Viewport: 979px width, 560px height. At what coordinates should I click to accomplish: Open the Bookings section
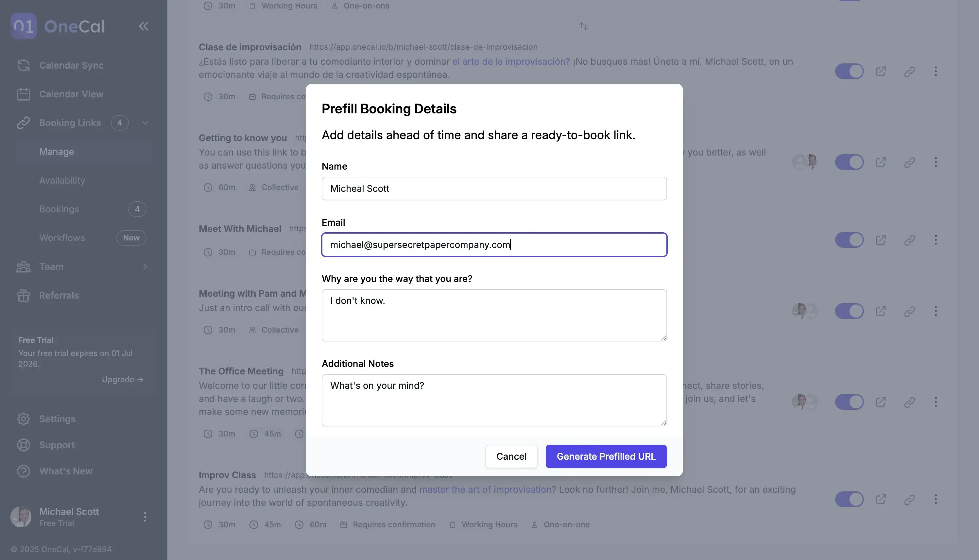coord(59,209)
